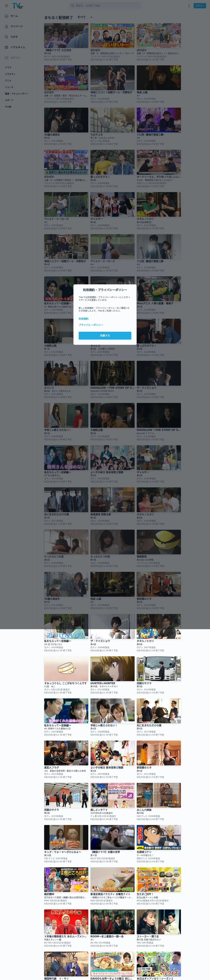The image size is (210, 980).
Task: Click 怪盗 山猫 #7 title text
Action: coord(142,92)
